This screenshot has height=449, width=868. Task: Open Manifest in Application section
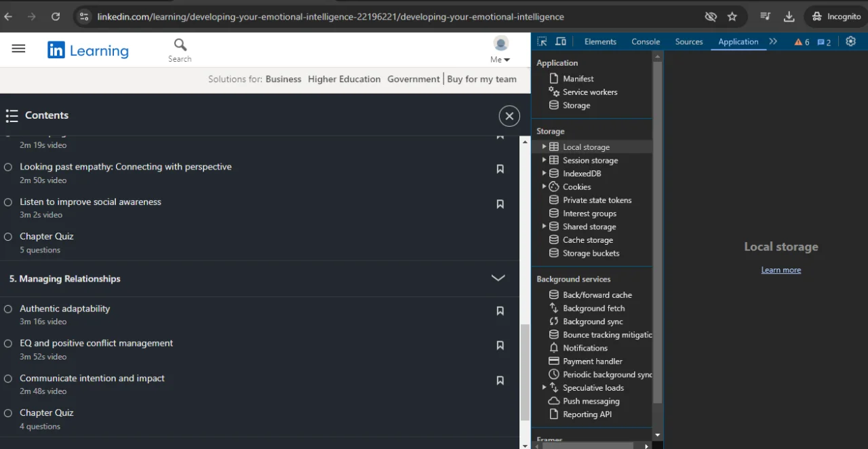578,79
